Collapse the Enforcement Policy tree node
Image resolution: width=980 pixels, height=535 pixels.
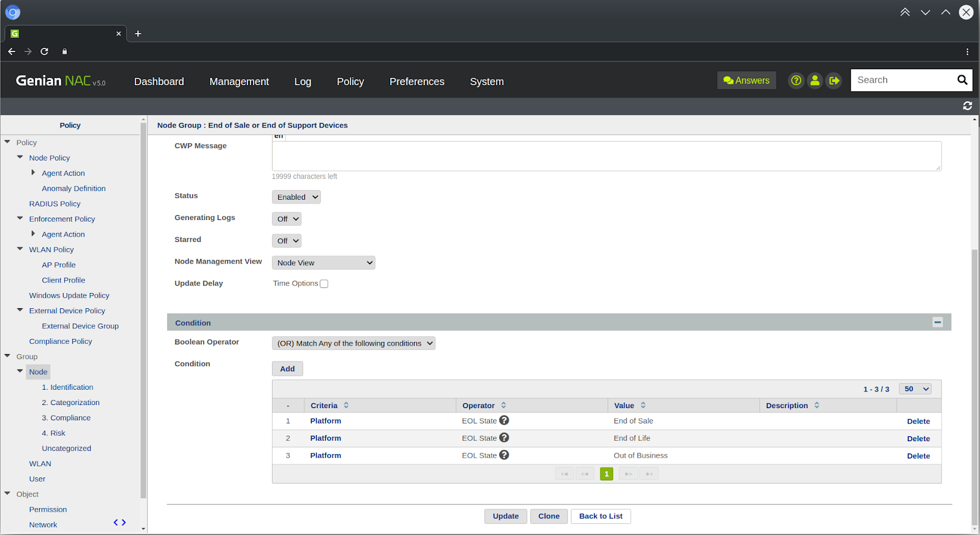pos(20,218)
